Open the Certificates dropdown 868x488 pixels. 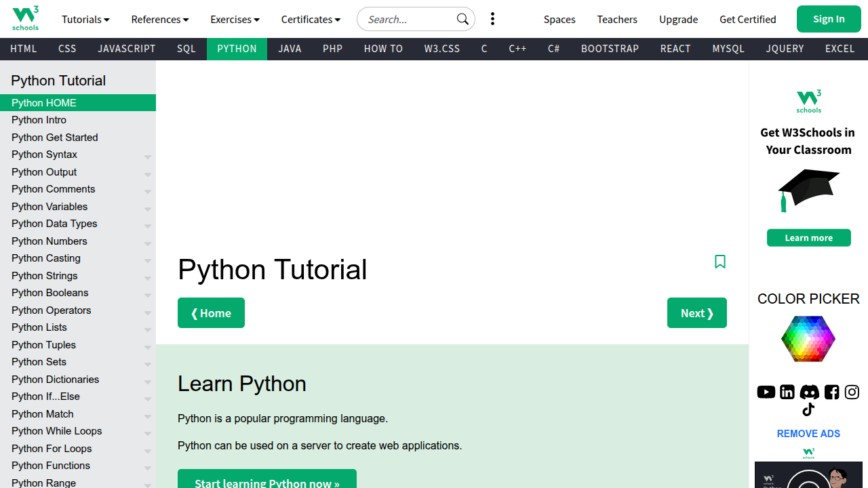click(x=311, y=19)
